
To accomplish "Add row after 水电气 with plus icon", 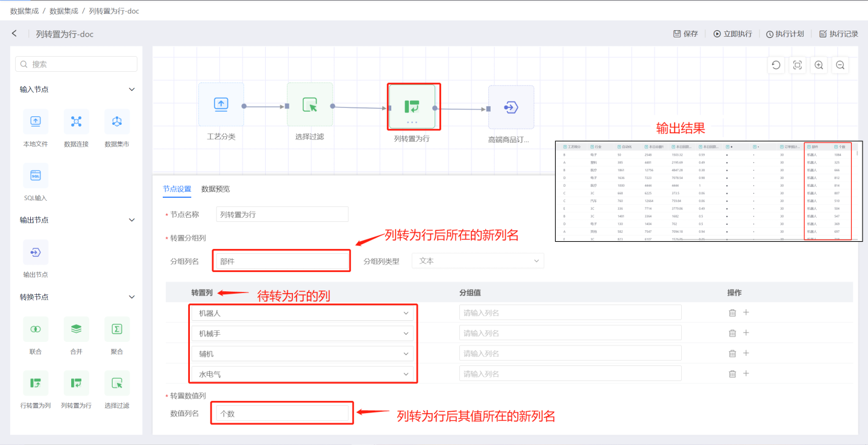I will tap(746, 374).
